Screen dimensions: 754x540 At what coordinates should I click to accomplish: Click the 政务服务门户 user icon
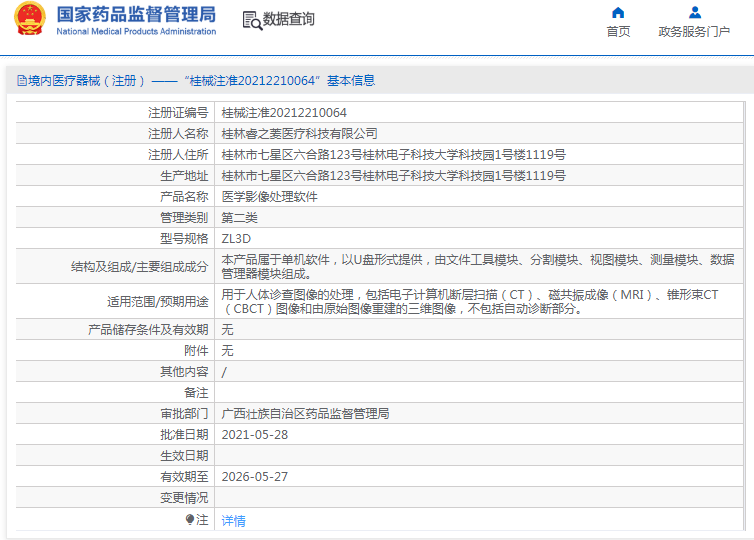tap(694, 13)
